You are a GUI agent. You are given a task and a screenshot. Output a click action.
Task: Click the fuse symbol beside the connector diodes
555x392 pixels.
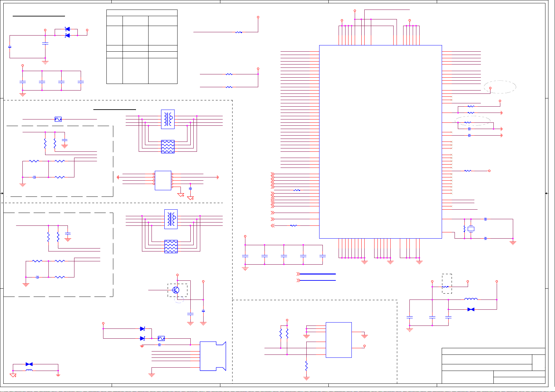click(161, 338)
